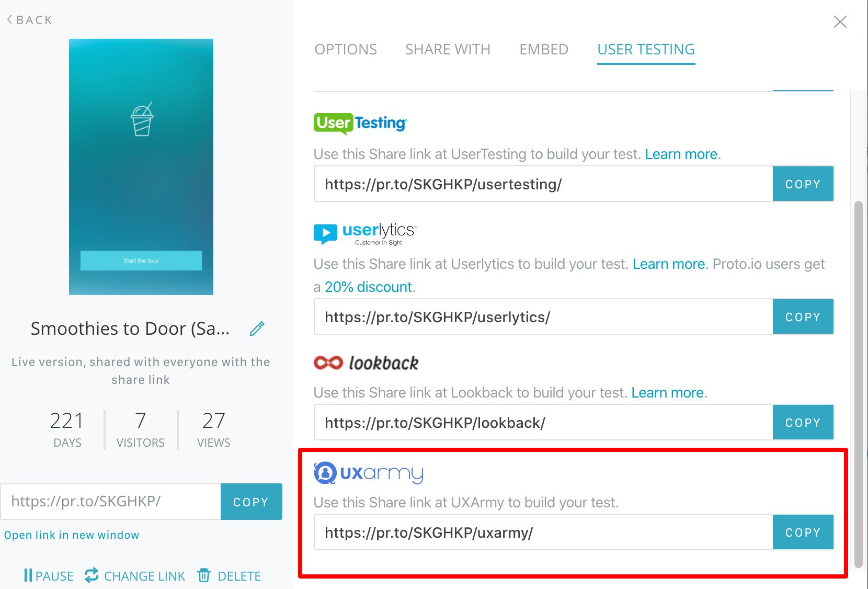Click the PAUSE label
Image resolution: width=868 pixels, height=589 pixels.
pyautogui.click(x=54, y=576)
